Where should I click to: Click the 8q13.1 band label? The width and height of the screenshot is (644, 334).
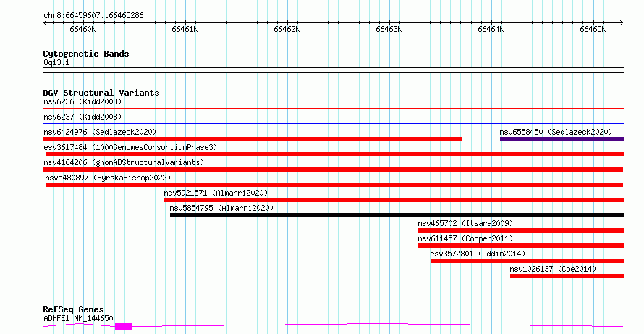56,63
